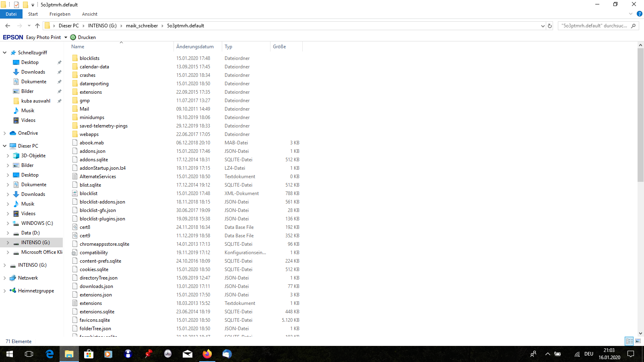Select the favicons.sqlite file name
Screen dimensions: 644x362
(x=95, y=320)
